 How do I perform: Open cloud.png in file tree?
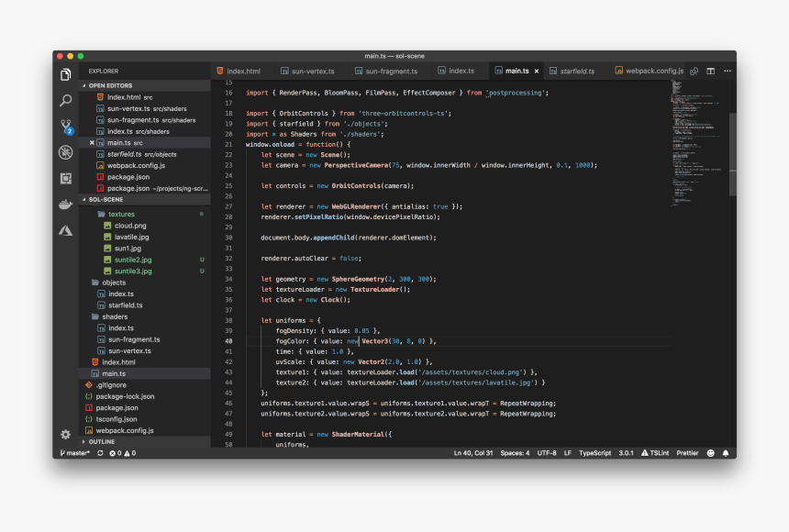coord(145,226)
